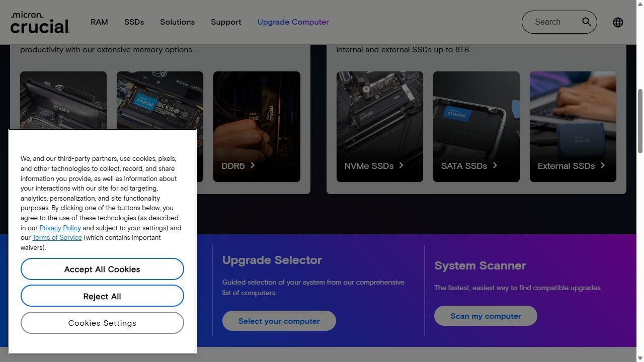Click the chevron next to DDR5
Viewport: 644px width, 362px height.
point(253,165)
